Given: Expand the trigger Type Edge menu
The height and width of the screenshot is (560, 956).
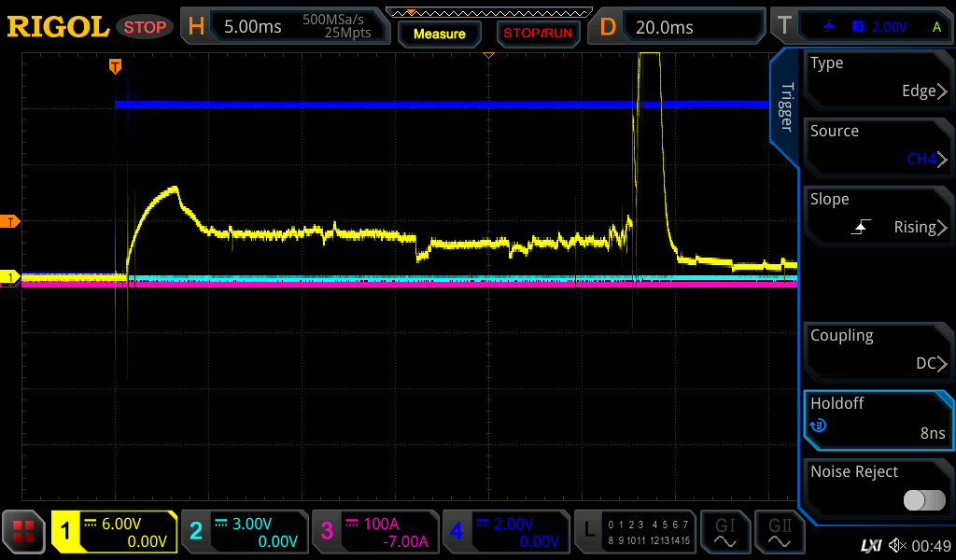Looking at the screenshot, I should (878, 77).
